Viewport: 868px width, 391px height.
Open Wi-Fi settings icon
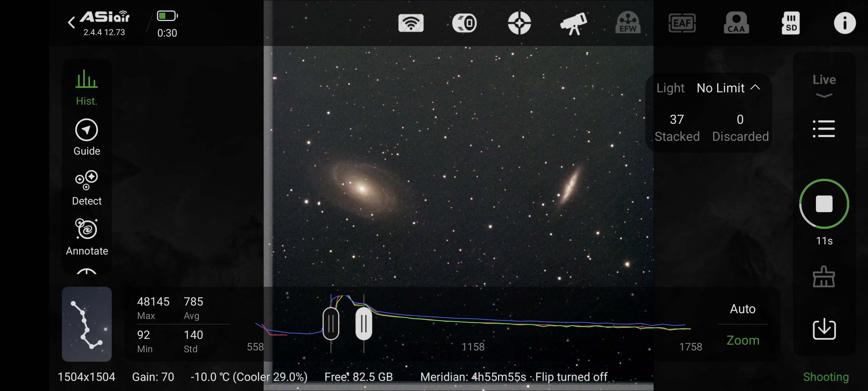[411, 23]
